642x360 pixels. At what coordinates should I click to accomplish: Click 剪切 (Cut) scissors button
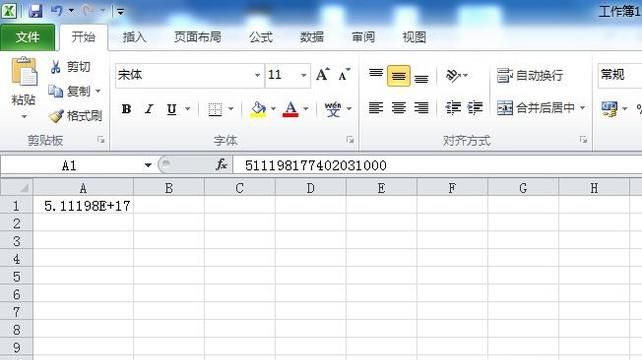pyautogui.click(x=70, y=67)
